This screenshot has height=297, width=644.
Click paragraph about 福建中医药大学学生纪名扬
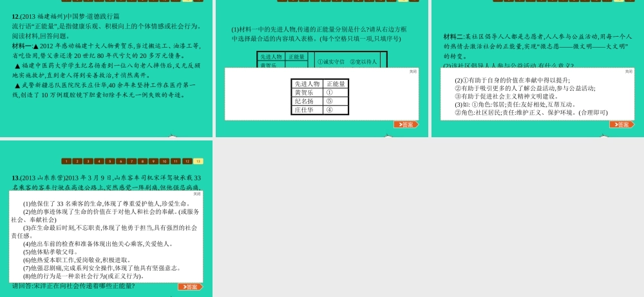tap(106, 70)
